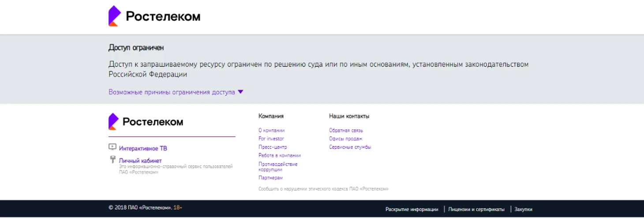Select Противодействие коррупции link
644x219 pixels.
[278, 166]
